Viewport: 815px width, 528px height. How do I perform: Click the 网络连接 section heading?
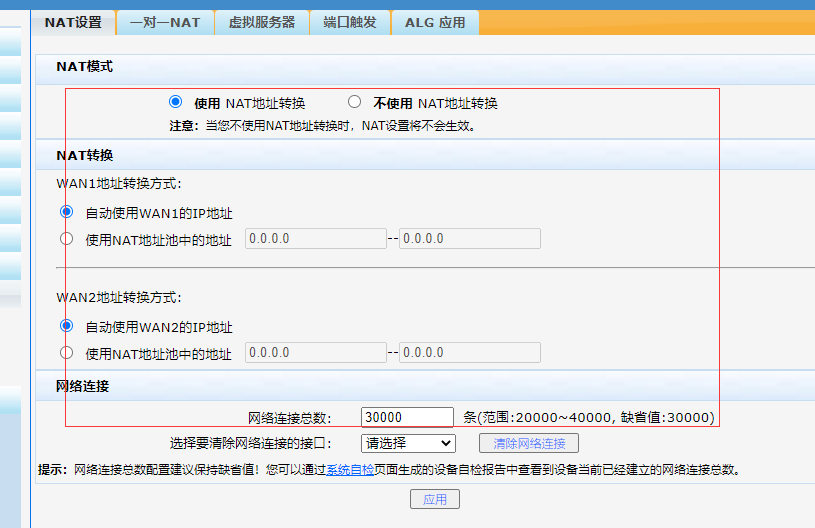tap(83, 386)
